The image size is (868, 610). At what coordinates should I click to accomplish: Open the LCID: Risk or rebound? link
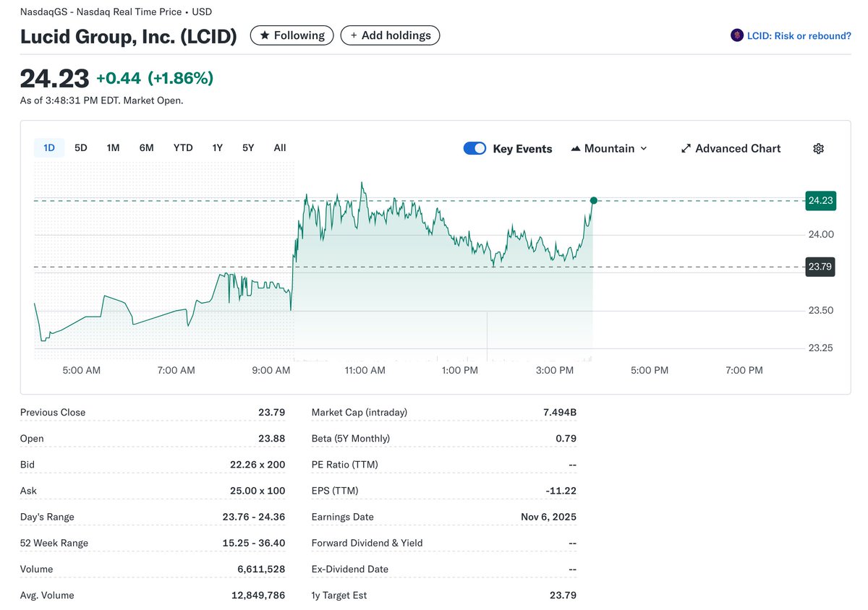(x=799, y=35)
